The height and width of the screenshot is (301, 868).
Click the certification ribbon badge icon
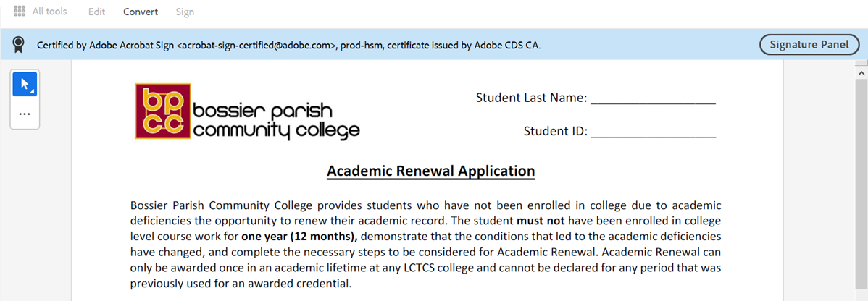pos(20,46)
